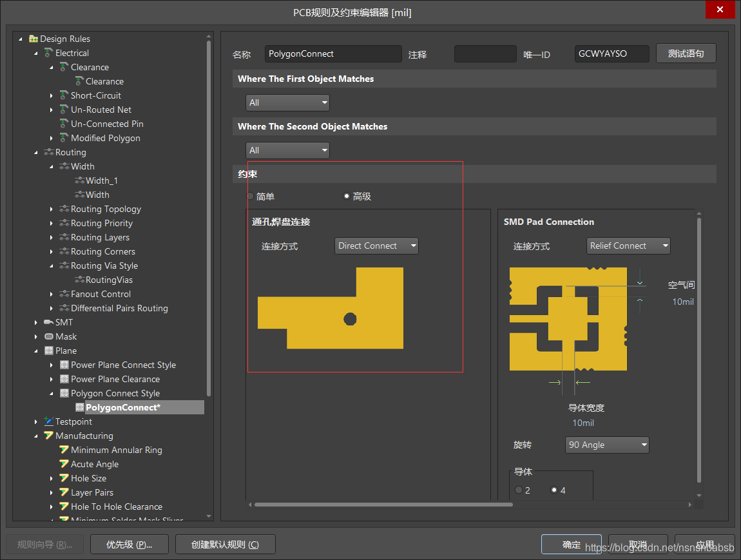Click the Plane category icon
741x560 pixels.
point(49,351)
